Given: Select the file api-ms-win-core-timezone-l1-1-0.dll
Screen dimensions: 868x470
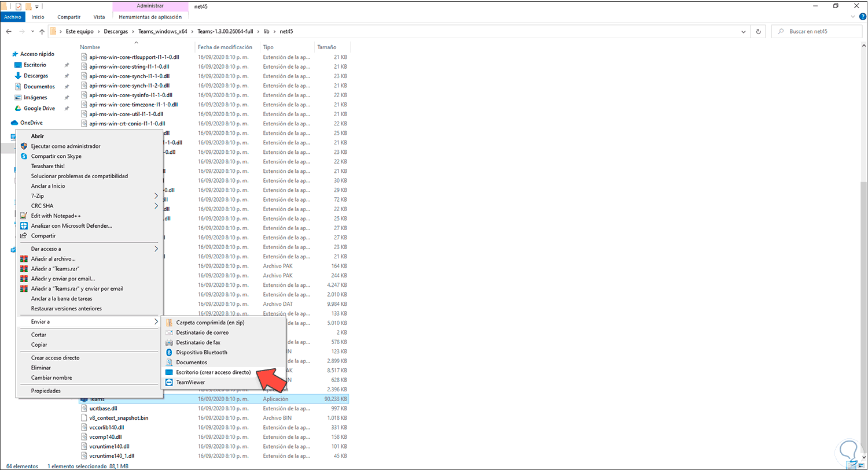Looking at the screenshot, I should 134,105.
